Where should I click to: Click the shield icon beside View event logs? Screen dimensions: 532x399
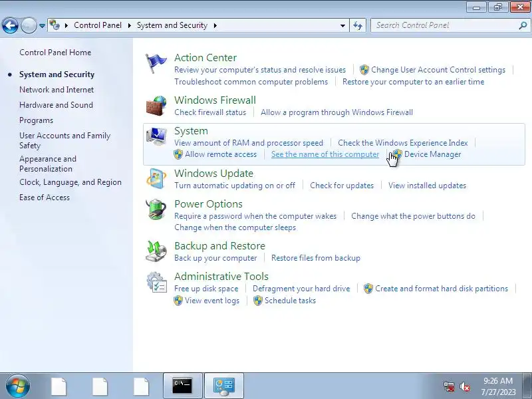point(178,301)
